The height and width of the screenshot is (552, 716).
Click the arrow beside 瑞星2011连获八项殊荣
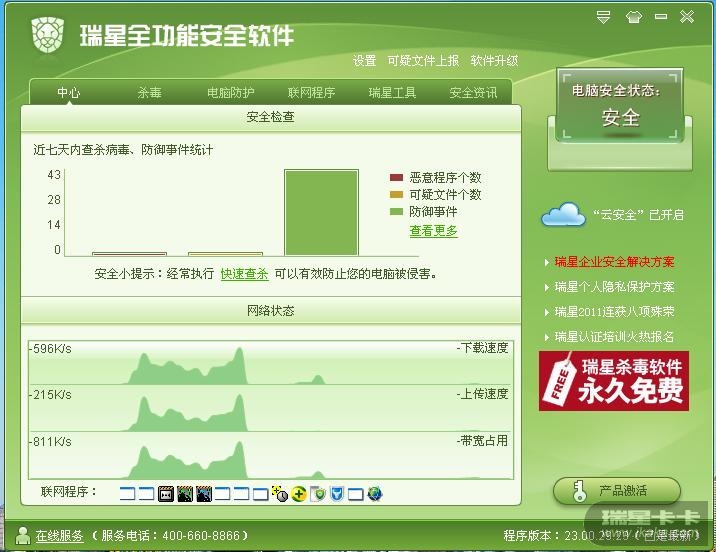(x=547, y=312)
